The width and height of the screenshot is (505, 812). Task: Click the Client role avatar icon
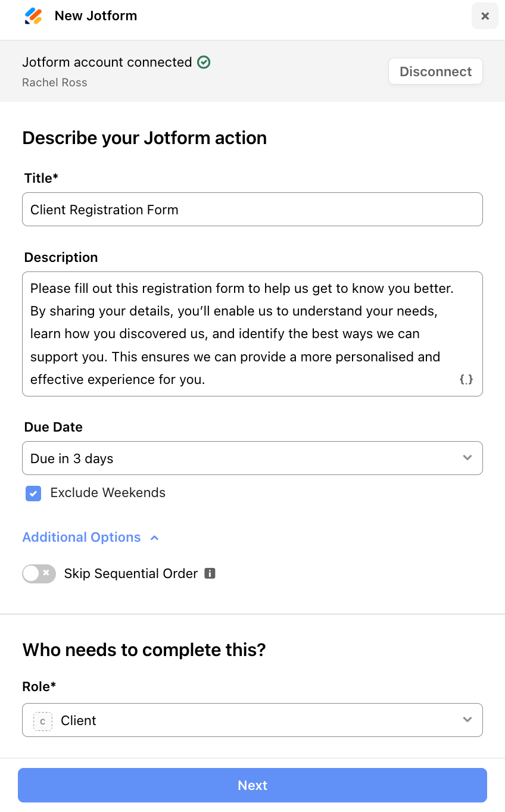[43, 721]
